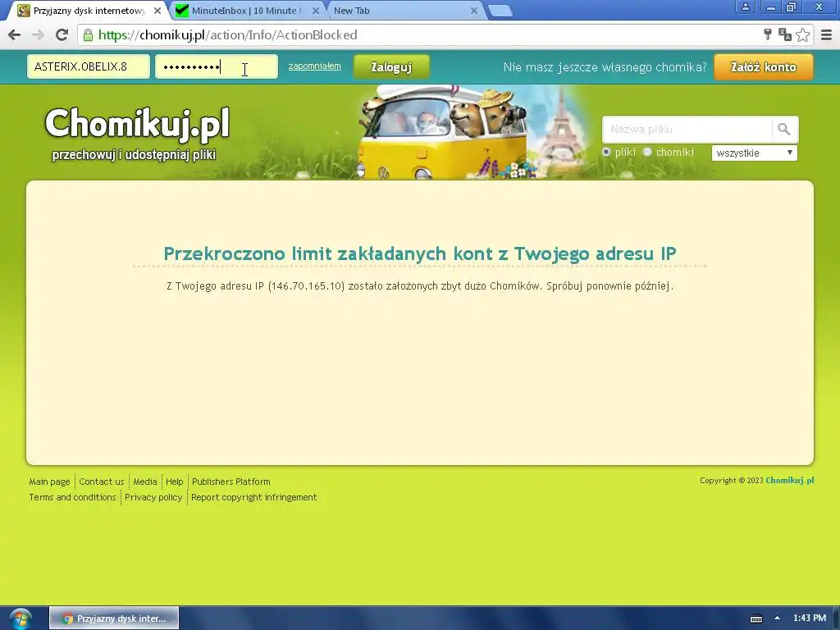This screenshot has height=630, width=840.
Task: Reload the Chomikuj page
Action: (62, 34)
